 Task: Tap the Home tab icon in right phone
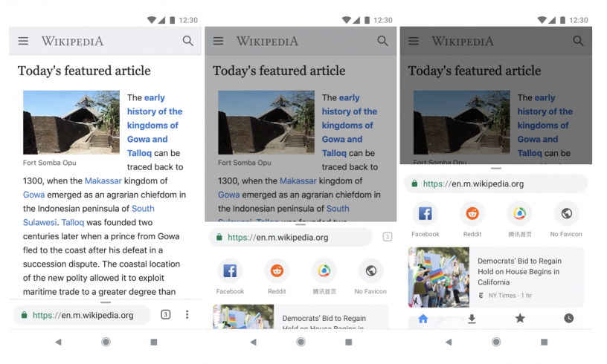click(x=423, y=319)
